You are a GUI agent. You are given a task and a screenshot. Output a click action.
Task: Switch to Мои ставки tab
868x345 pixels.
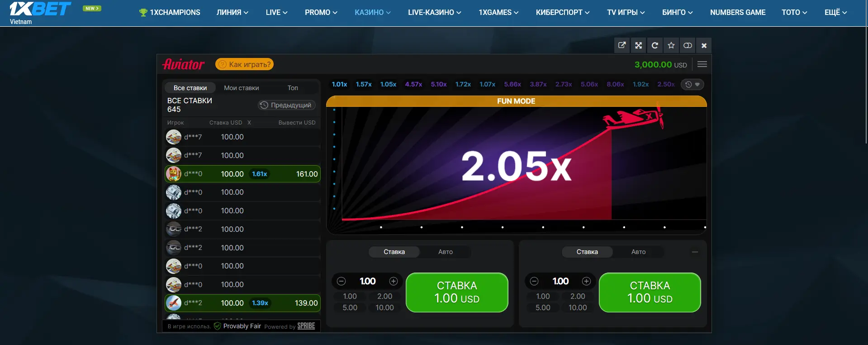(x=242, y=88)
